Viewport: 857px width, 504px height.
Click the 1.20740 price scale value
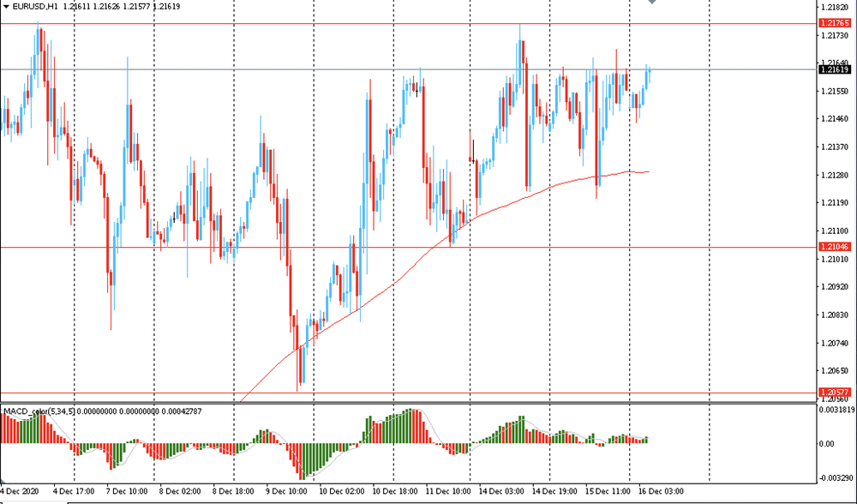835,343
